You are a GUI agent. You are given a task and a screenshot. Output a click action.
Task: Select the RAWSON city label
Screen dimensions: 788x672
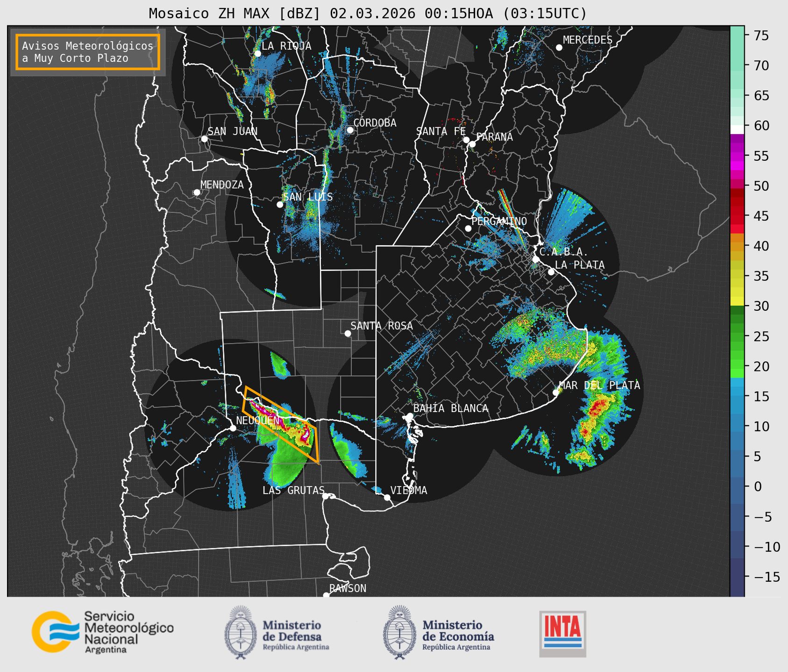(x=348, y=588)
